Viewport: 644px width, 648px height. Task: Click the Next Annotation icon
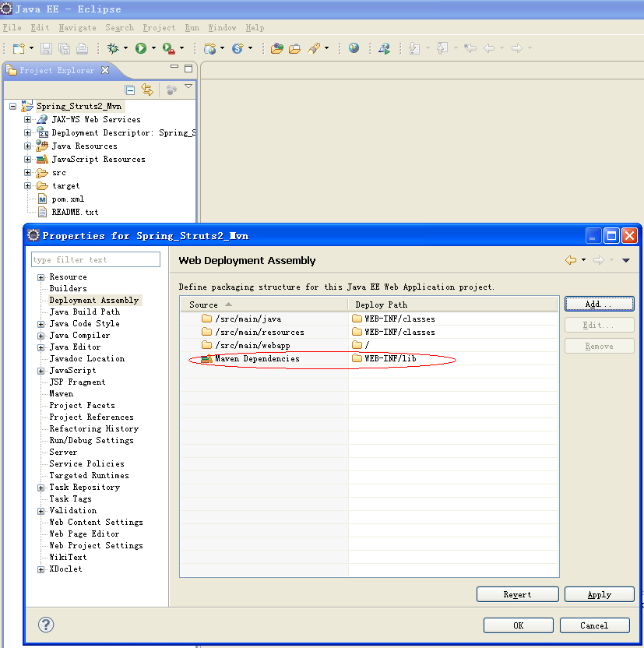tap(414, 48)
